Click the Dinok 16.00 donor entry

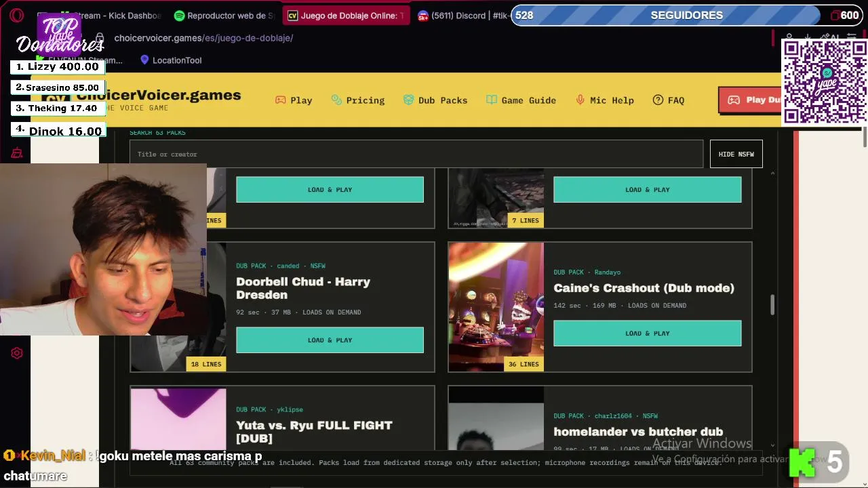58,131
